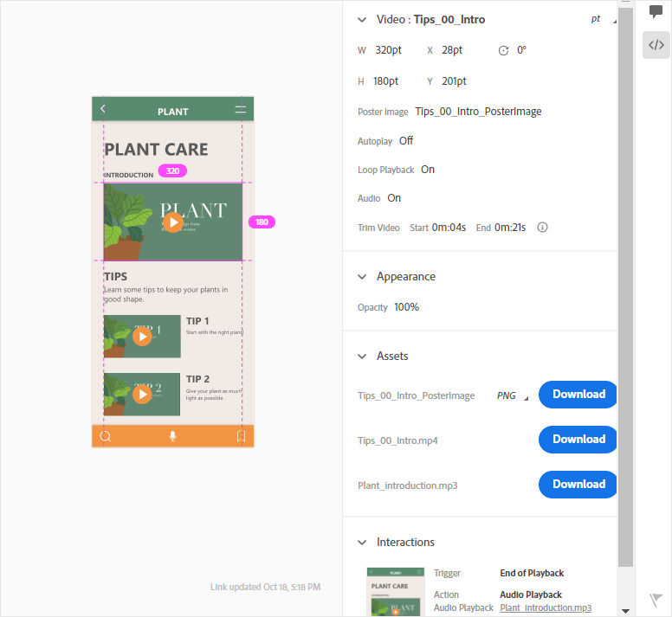This screenshot has height=617, width=672.
Task: Collapse the Video: Tips_00_Intro section
Action: [362, 20]
